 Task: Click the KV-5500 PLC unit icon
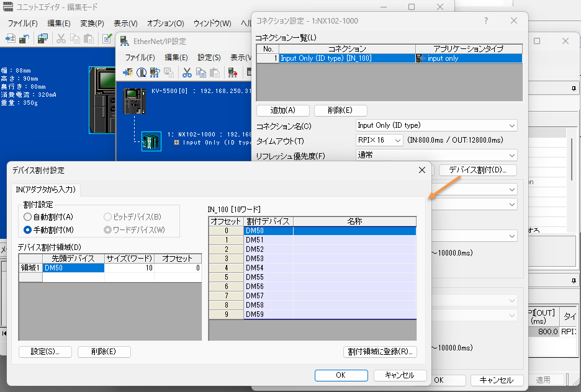134,100
